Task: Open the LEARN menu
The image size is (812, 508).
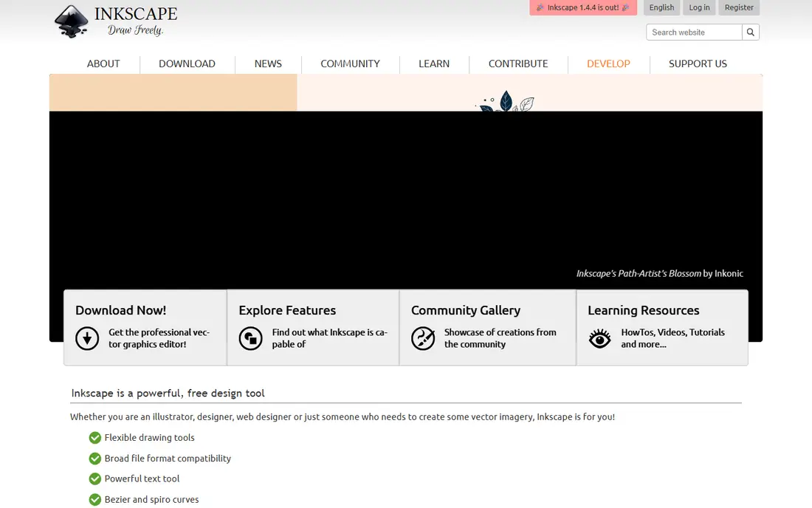Action: tap(434, 63)
